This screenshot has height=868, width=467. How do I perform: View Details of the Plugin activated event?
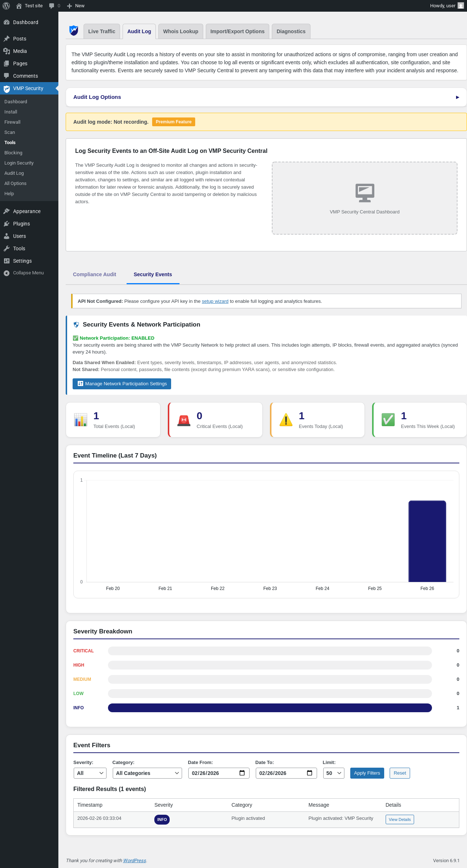(400, 819)
